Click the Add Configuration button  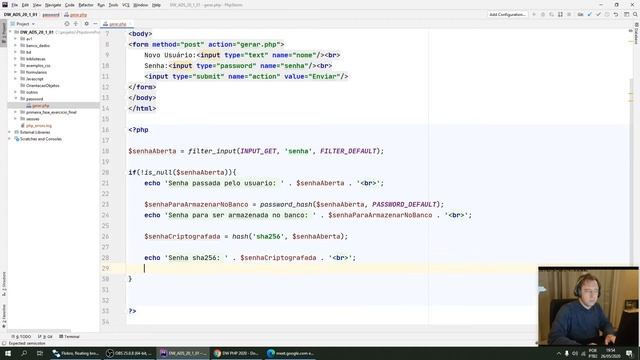507,14
